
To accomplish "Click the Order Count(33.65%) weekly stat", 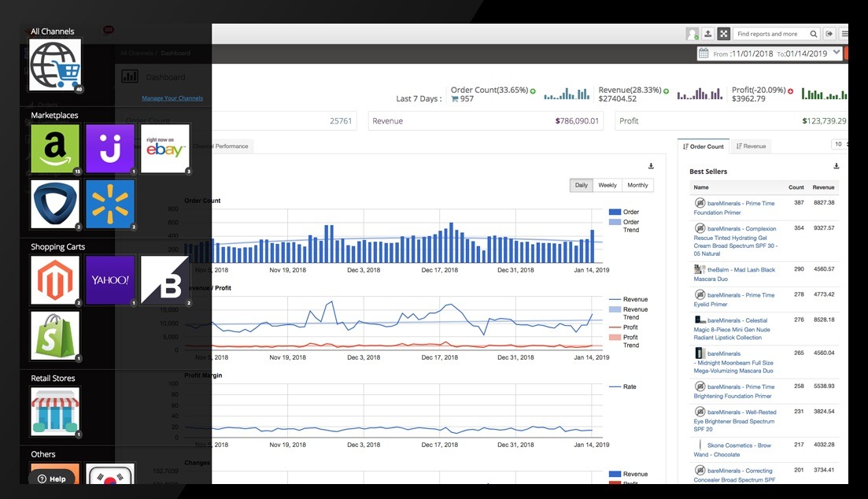I will coord(493,94).
